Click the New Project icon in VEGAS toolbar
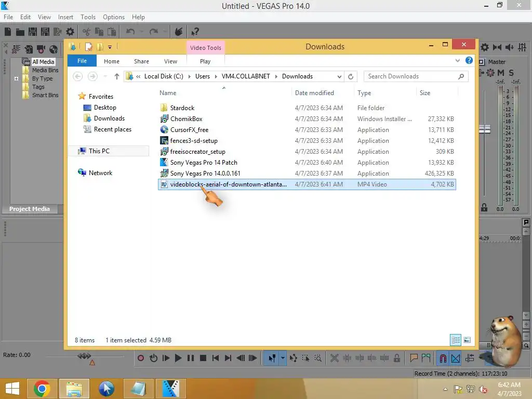Viewport: 532px width, 399px height. [8, 32]
